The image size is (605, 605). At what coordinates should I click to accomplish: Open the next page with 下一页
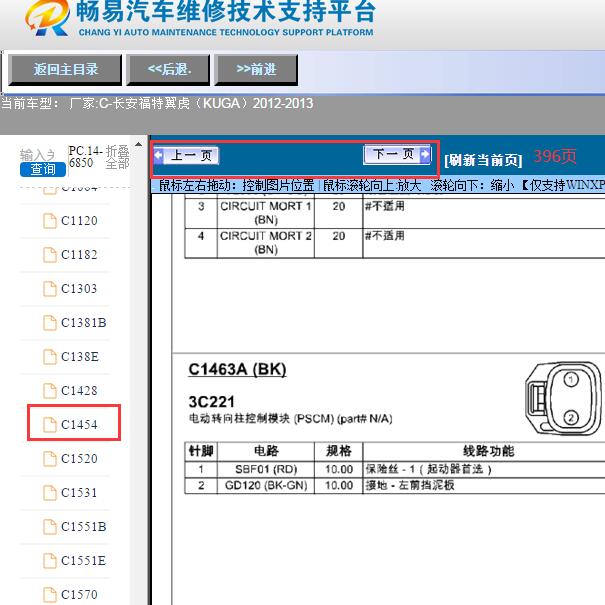(397, 155)
